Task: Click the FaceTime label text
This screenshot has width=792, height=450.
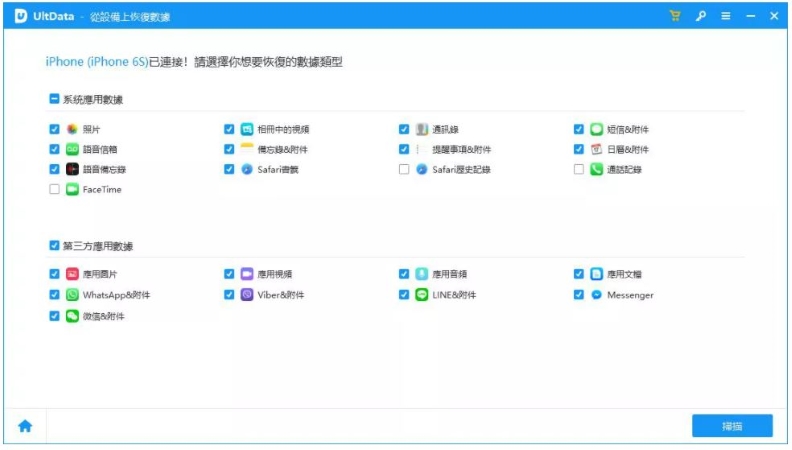Action: [x=102, y=189]
